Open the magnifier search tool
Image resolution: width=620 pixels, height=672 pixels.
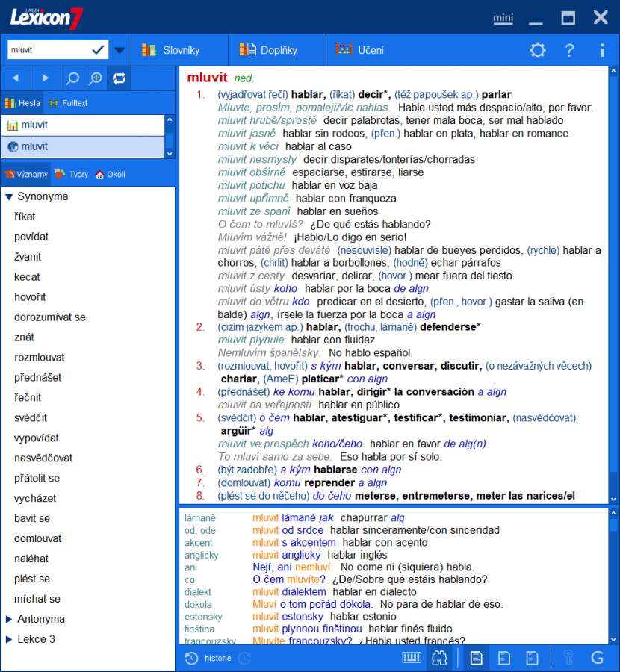tap(72, 78)
